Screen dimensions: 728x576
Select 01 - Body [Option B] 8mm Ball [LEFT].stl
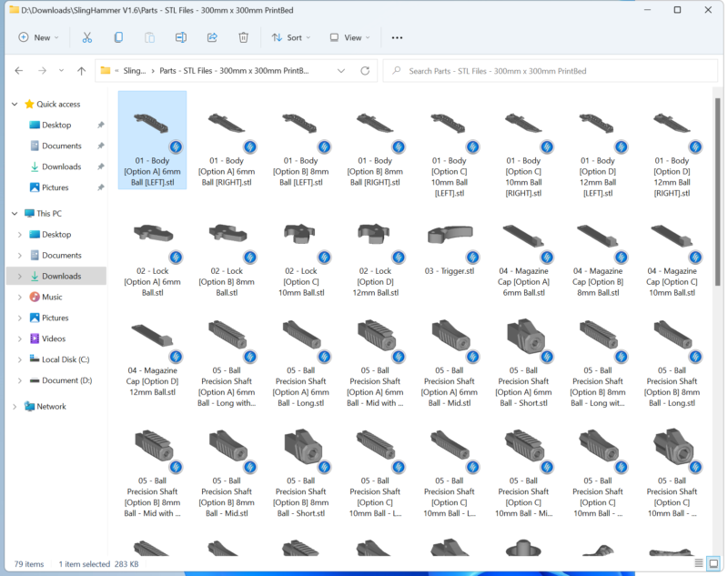point(301,140)
